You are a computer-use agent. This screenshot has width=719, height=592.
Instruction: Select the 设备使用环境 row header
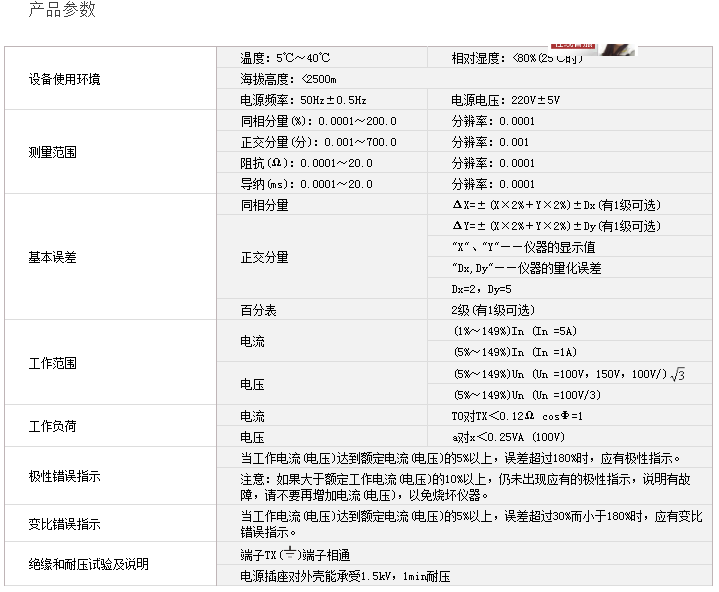[64, 79]
